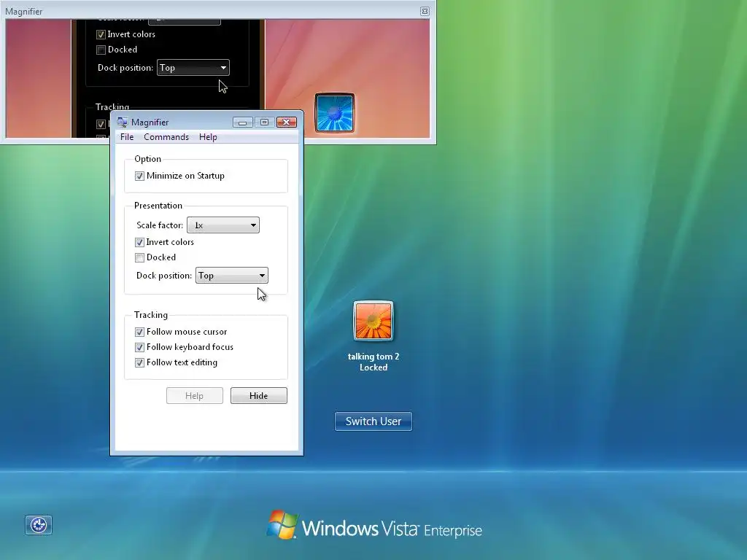Click the Presentation group label
The height and width of the screenshot is (560, 747).
pyautogui.click(x=158, y=205)
